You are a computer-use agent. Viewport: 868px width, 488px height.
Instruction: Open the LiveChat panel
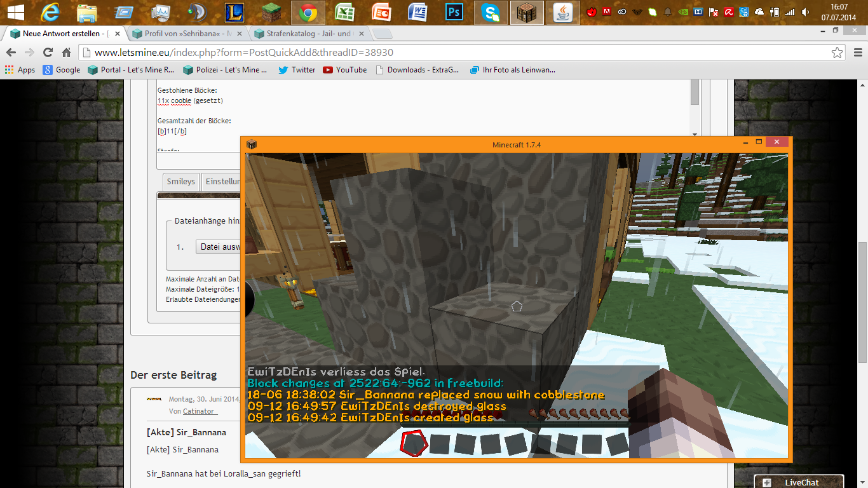point(799,482)
